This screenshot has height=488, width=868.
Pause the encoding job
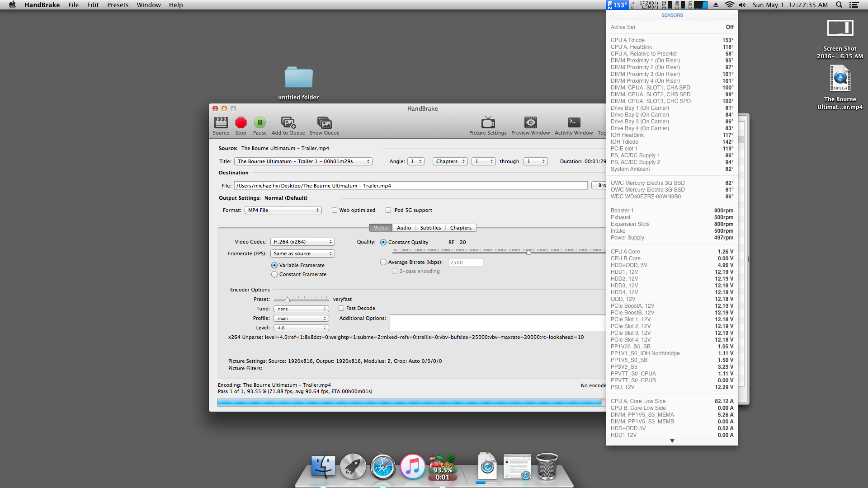click(x=259, y=126)
